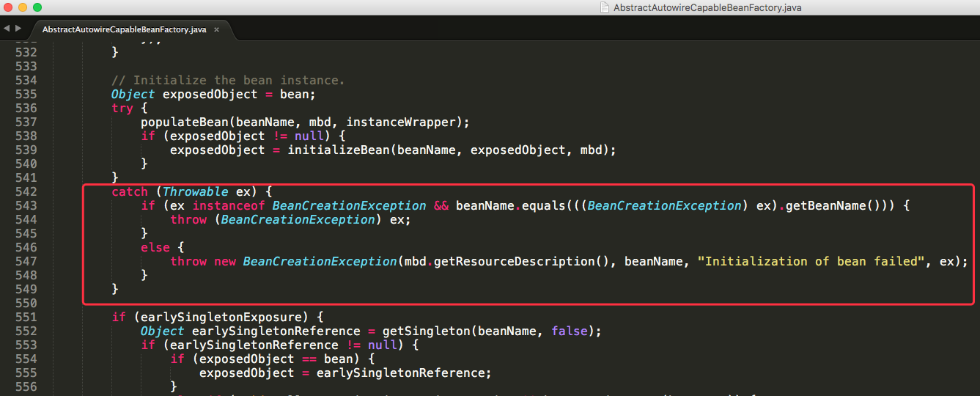Screen dimensions: 980x396
Task: Close the window with the red button
Action: point(8,7)
